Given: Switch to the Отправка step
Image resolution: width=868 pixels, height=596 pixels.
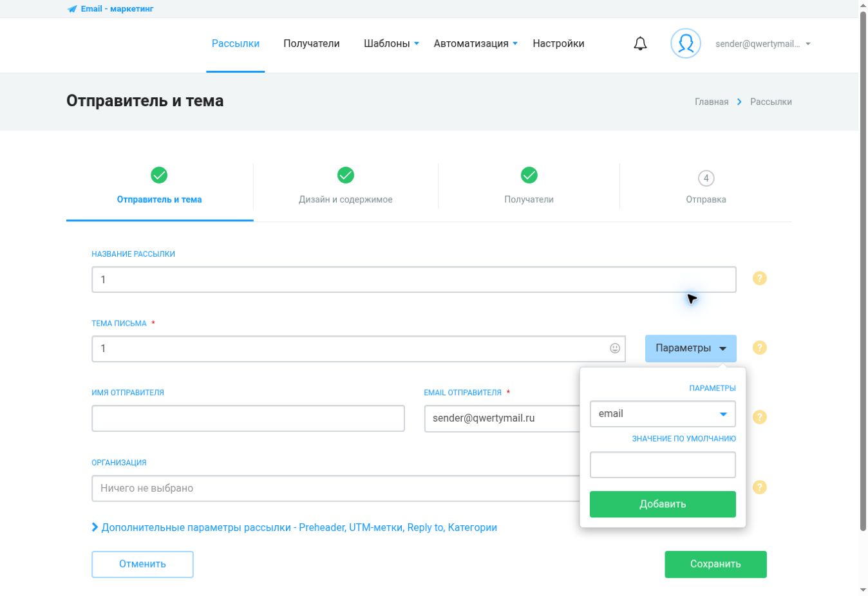Looking at the screenshot, I should pyautogui.click(x=706, y=200).
